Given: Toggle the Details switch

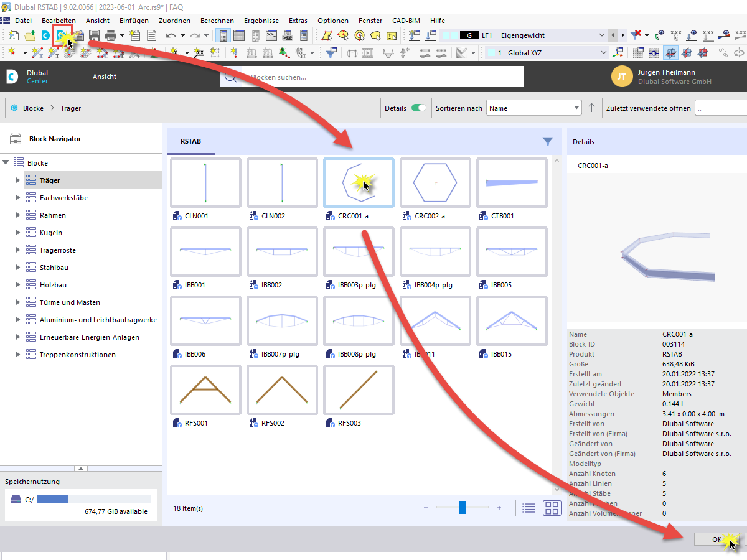Looking at the screenshot, I should [x=419, y=108].
